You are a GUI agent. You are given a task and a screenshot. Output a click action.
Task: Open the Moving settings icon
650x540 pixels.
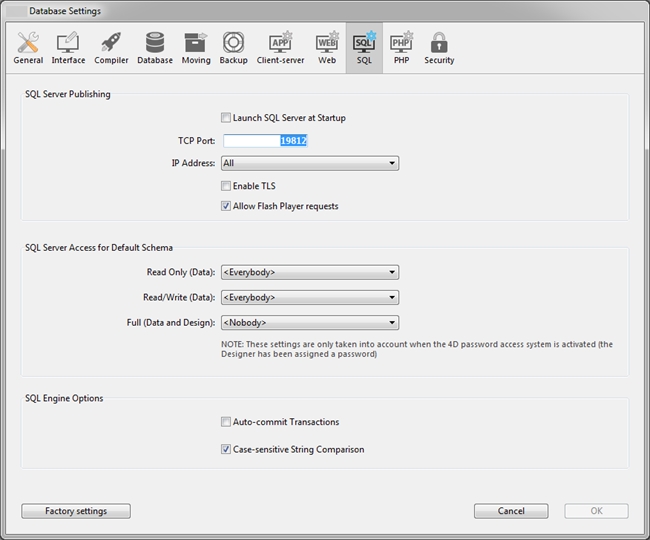(196, 47)
